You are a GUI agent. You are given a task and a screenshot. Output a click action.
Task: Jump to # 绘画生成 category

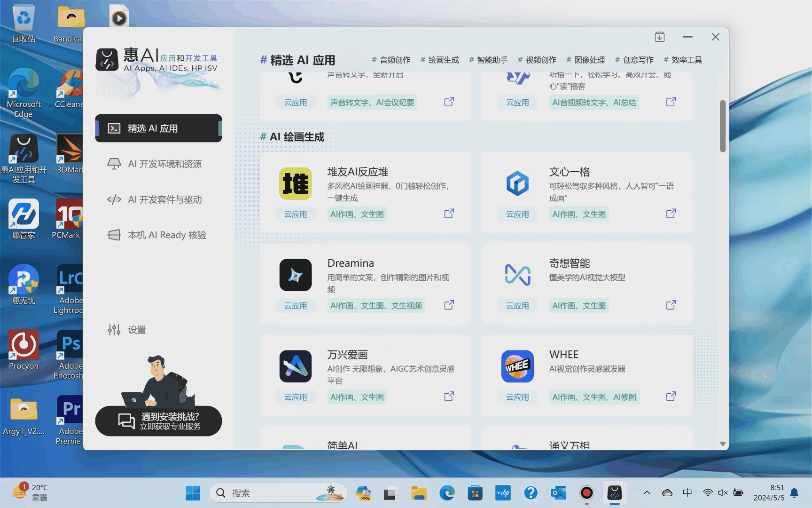pyautogui.click(x=440, y=60)
